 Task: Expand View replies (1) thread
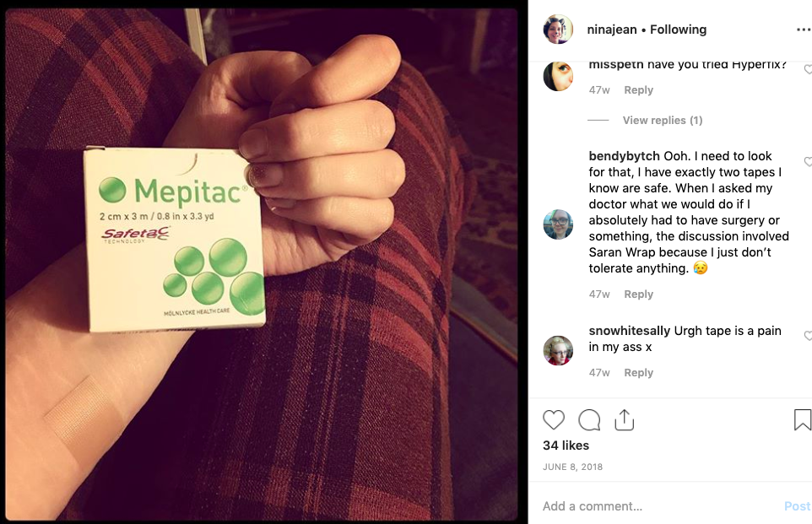[663, 120]
